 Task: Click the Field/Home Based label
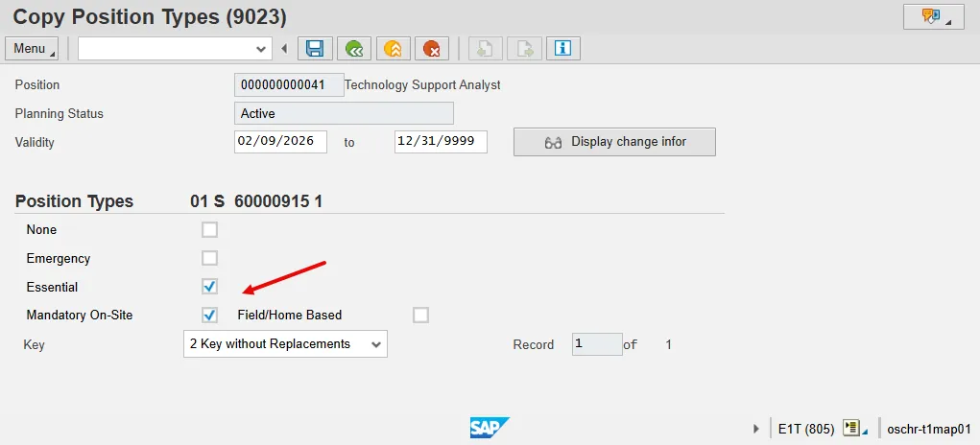[x=289, y=316]
